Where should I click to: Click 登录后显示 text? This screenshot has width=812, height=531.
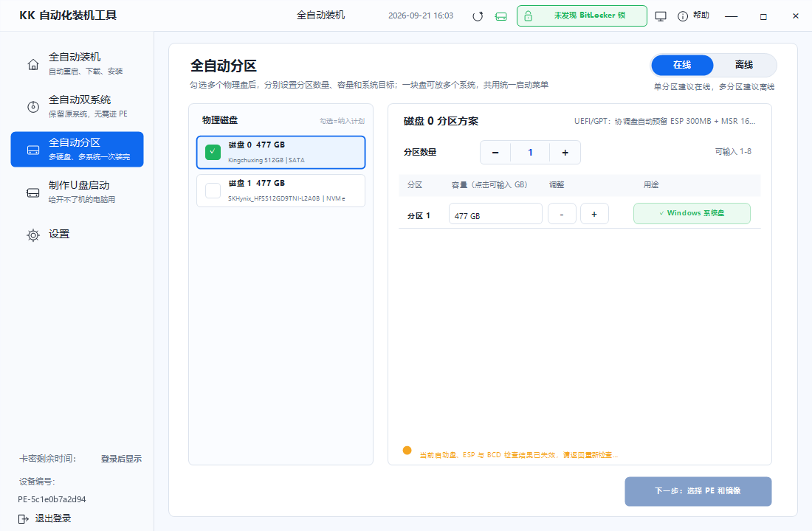[x=121, y=459]
